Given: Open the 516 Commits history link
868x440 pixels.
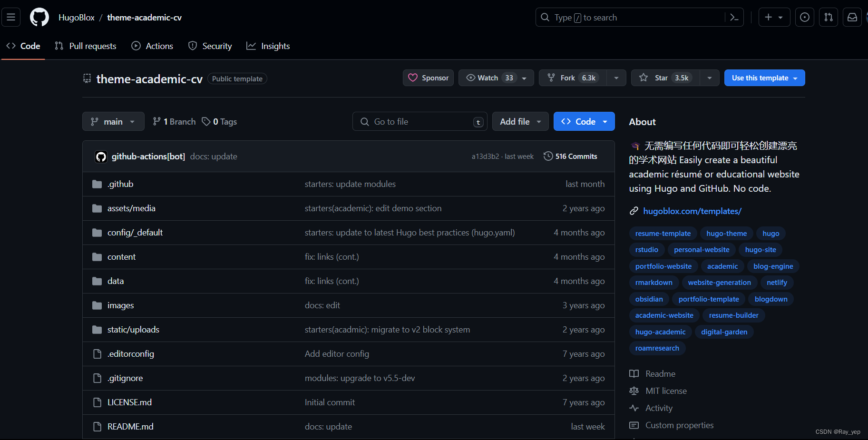Looking at the screenshot, I should click(x=570, y=156).
